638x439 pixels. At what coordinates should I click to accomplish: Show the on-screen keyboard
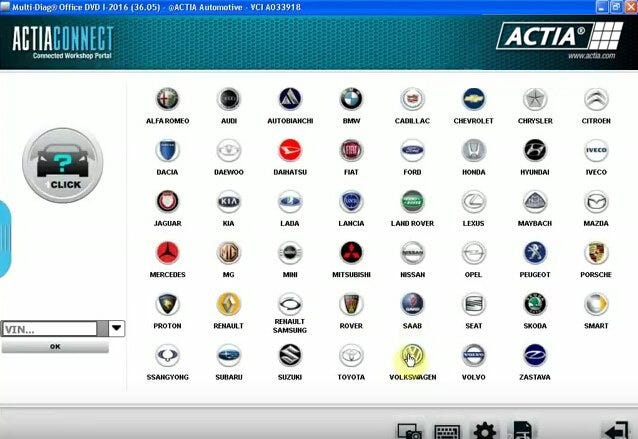(x=447, y=431)
